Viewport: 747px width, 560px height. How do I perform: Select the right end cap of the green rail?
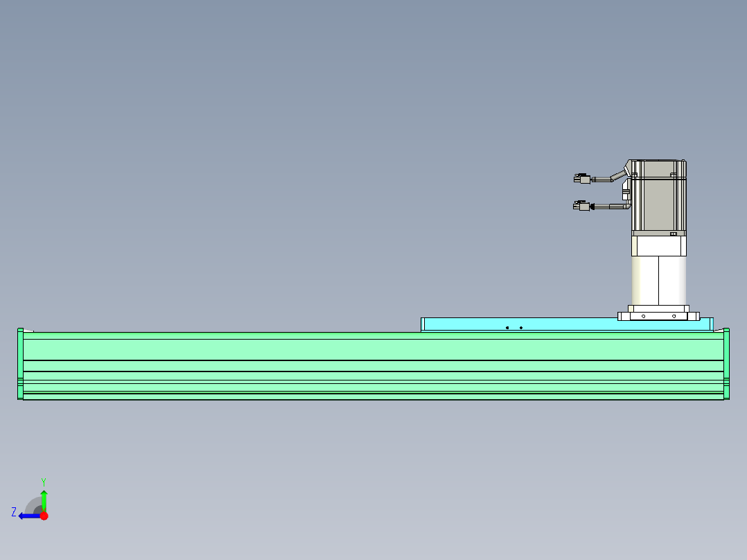[x=726, y=364]
